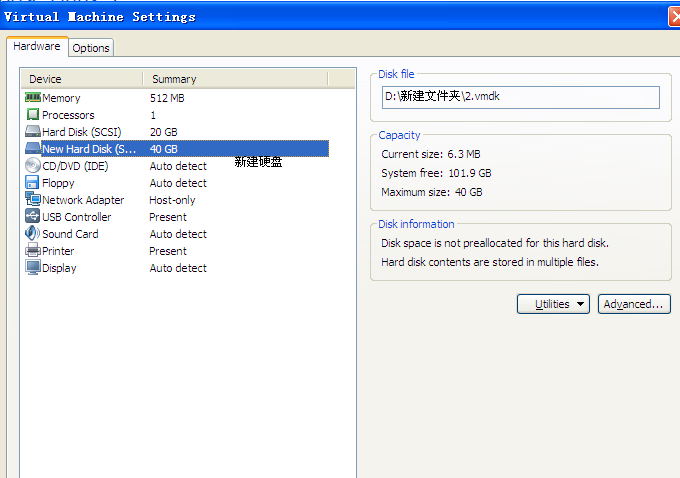Screen dimensions: 680x478
Task: Click the Disk file path field
Action: coord(521,97)
